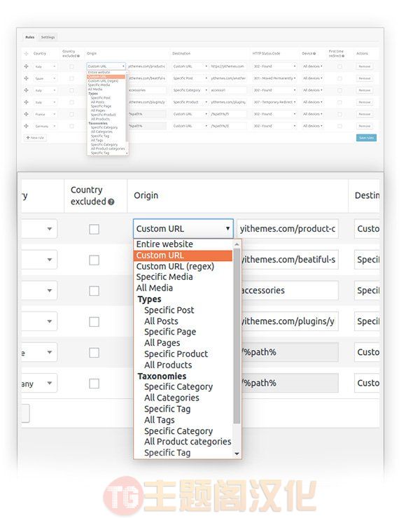Grab the drag handle of the top Italy row with product-c origin
This screenshot has height=518, width=420.
26,66
